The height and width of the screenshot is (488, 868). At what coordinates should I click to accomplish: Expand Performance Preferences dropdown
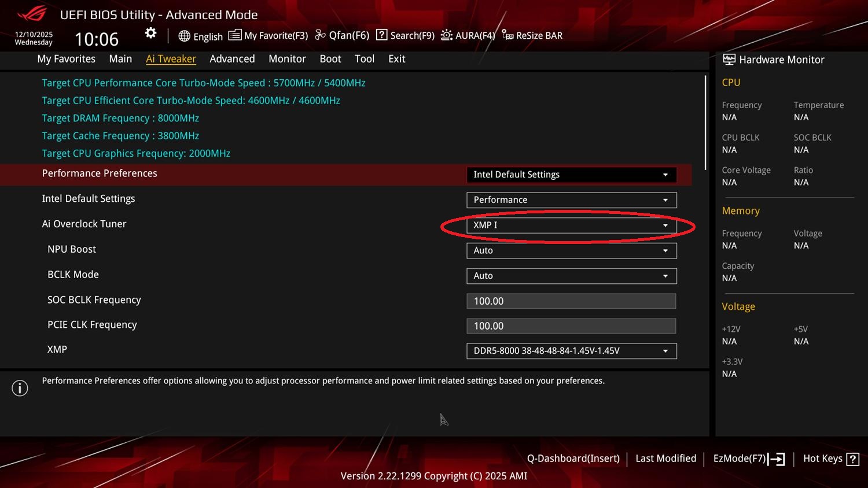point(571,175)
